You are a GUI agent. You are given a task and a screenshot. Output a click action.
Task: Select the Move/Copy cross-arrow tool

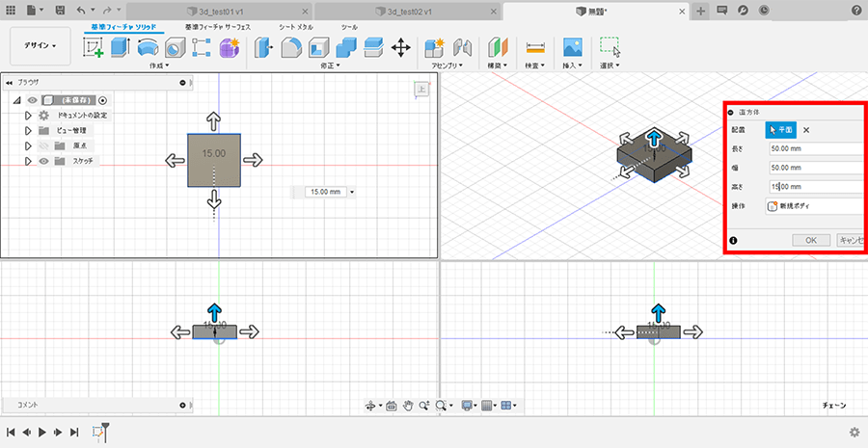(401, 47)
